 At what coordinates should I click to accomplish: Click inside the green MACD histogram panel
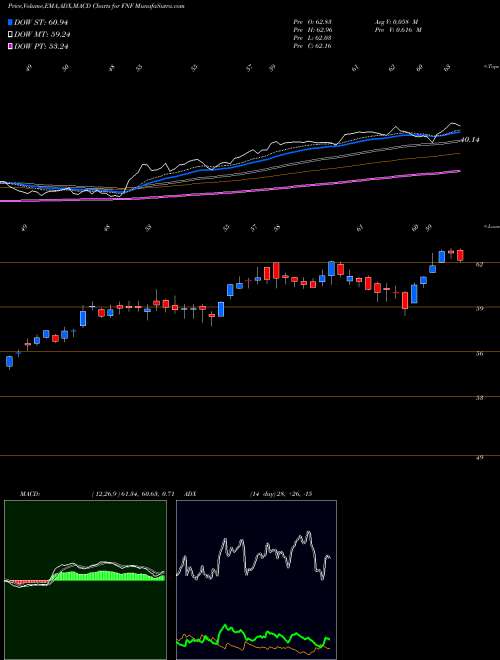85,580
